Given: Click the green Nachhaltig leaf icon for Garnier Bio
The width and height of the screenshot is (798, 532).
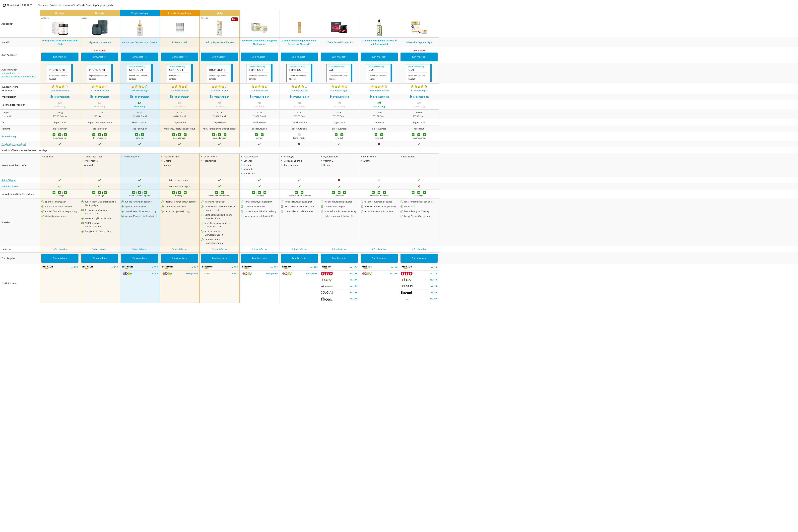Looking at the screenshot, I should (x=379, y=103).
